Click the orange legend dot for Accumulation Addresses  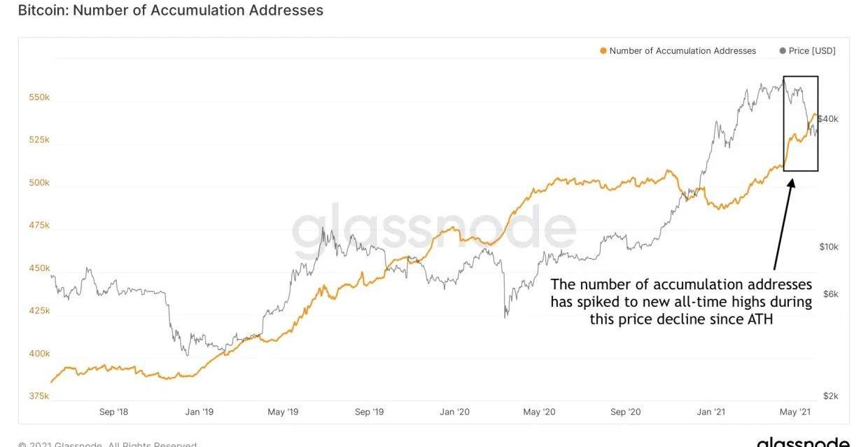click(x=603, y=51)
